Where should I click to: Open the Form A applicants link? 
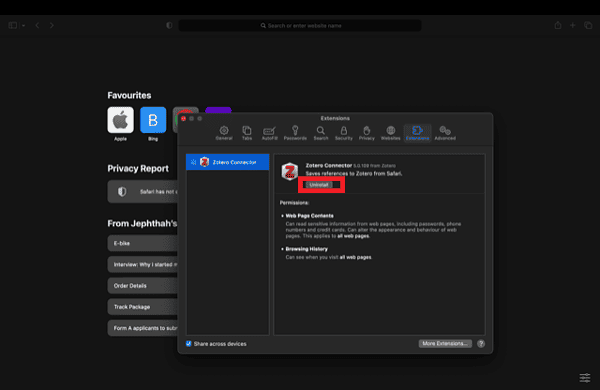click(142, 328)
